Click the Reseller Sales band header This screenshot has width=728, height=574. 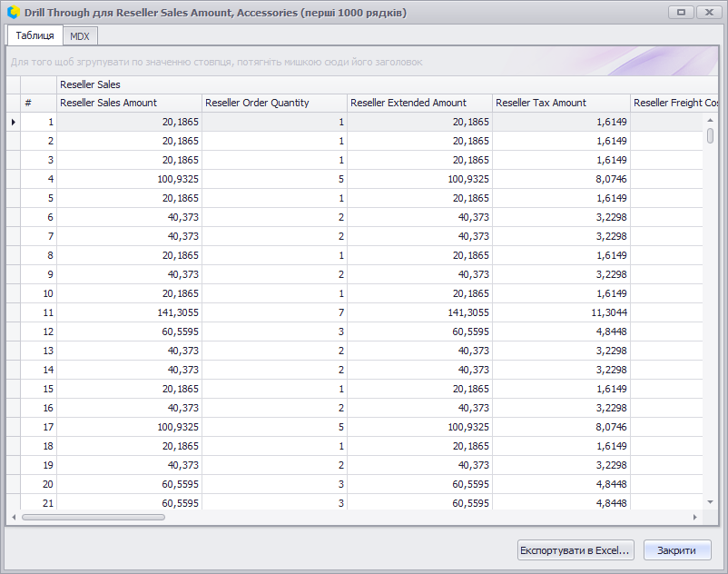pos(388,84)
